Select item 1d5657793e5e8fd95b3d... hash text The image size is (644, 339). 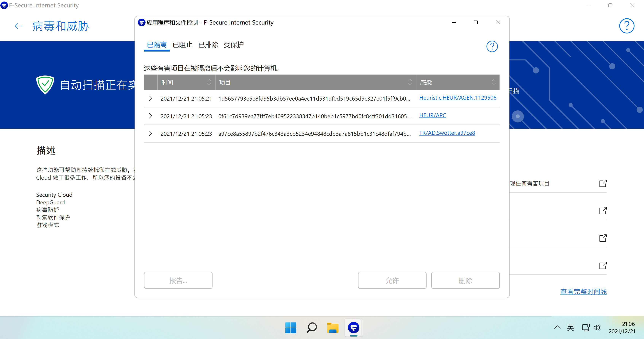(x=314, y=99)
